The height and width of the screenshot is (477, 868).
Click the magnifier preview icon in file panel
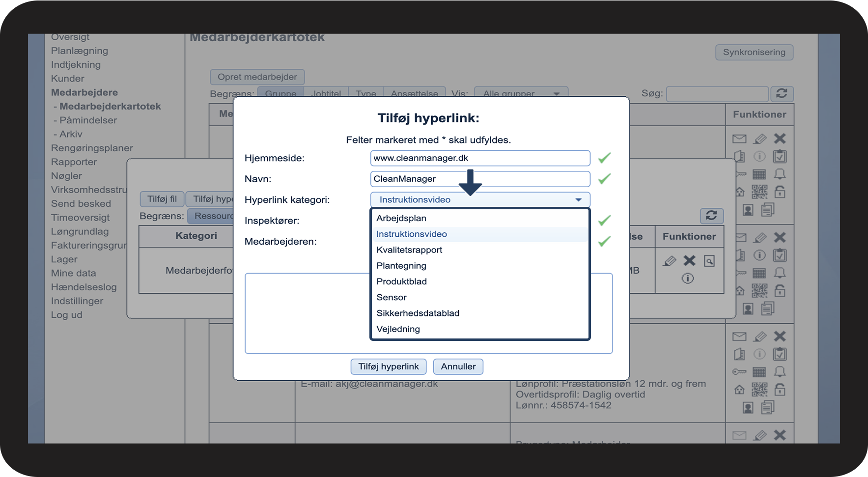coord(709,261)
